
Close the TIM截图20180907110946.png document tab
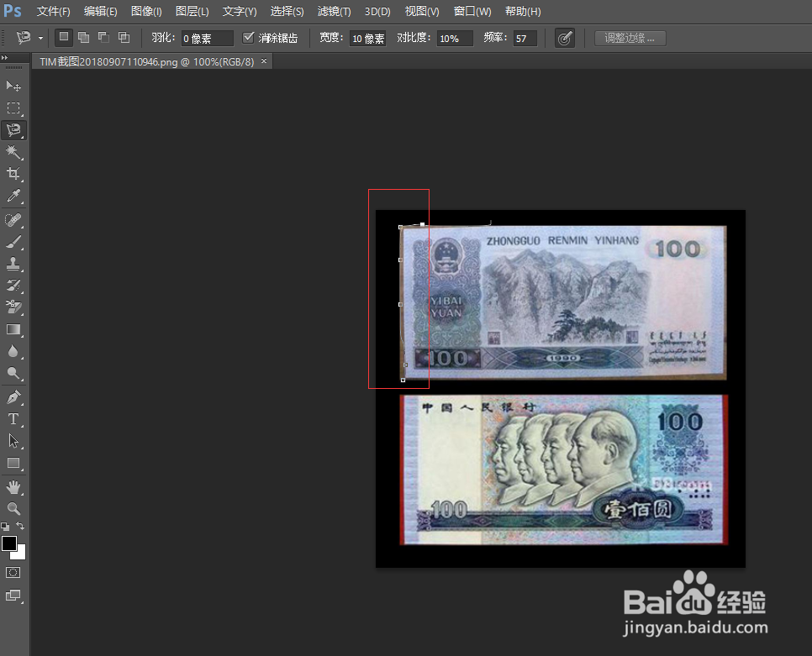point(264,61)
